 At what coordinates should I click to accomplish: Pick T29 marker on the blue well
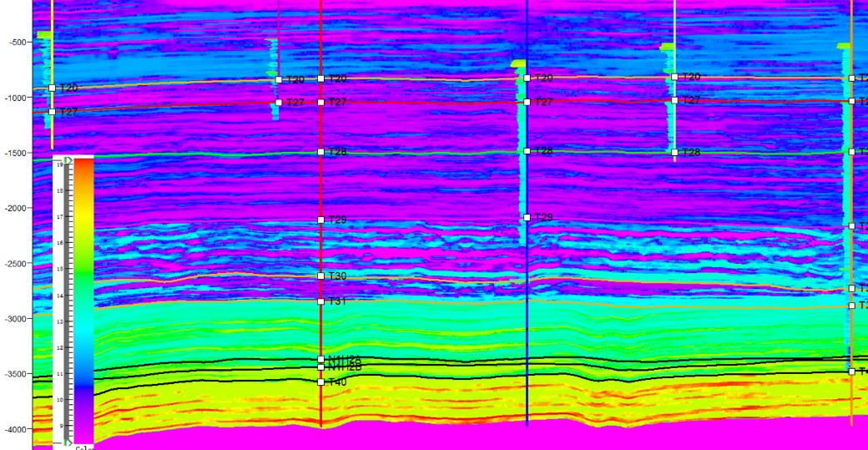pyautogui.click(x=527, y=218)
